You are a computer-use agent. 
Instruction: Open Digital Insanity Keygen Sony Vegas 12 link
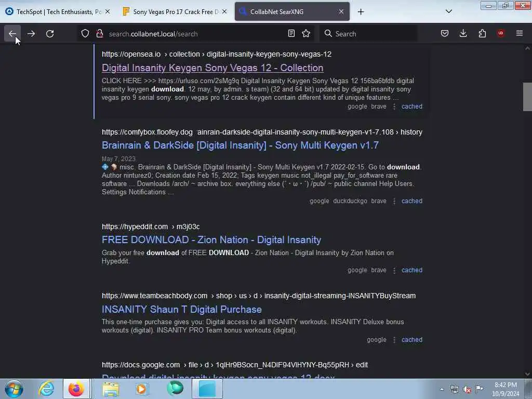point(212,68)
